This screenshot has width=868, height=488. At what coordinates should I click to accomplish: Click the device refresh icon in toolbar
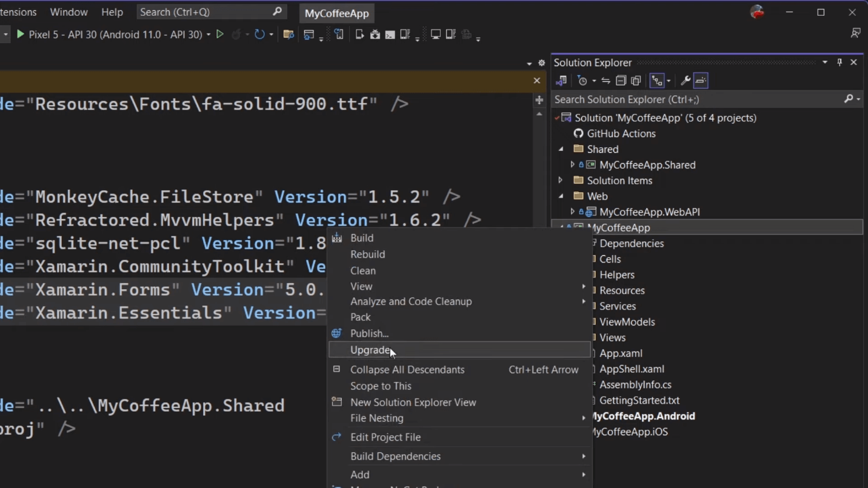339,35
